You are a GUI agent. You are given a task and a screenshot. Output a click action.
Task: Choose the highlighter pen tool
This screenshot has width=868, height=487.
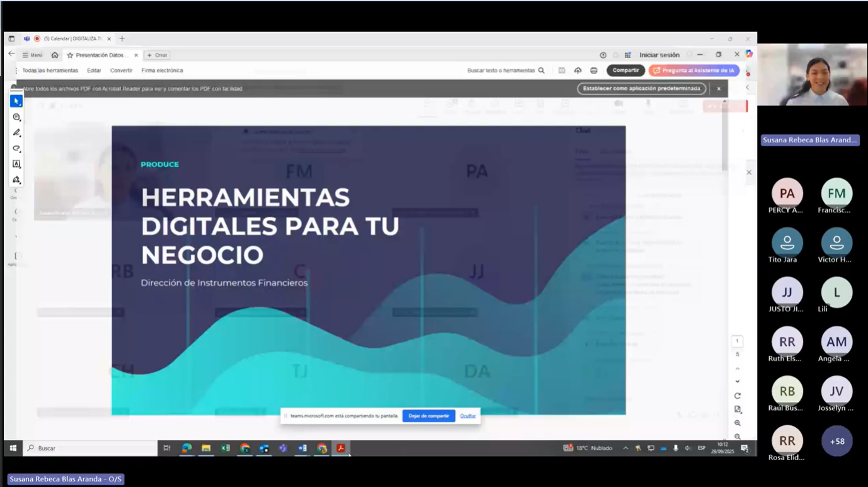pyautogui.click(x=16, y=133)
